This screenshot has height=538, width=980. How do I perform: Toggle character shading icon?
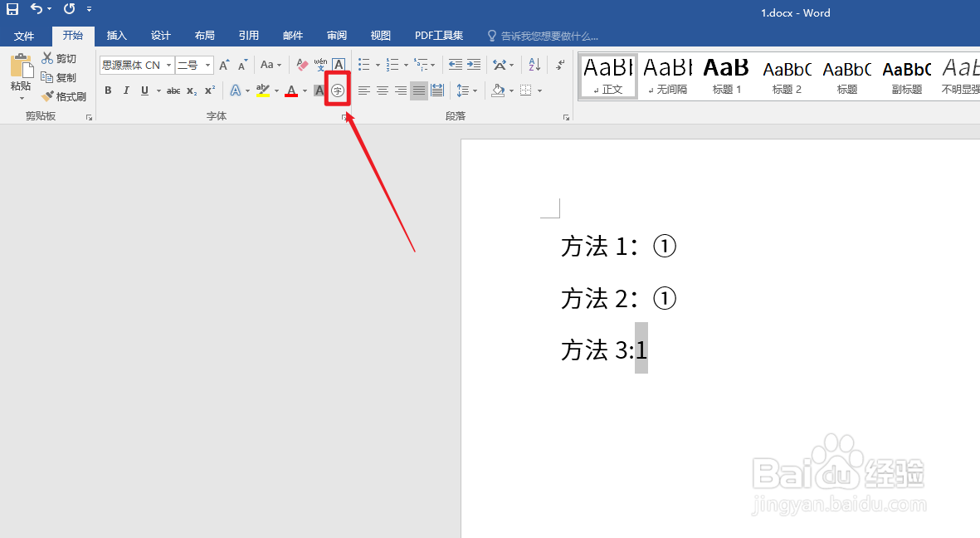coord(319,90)
